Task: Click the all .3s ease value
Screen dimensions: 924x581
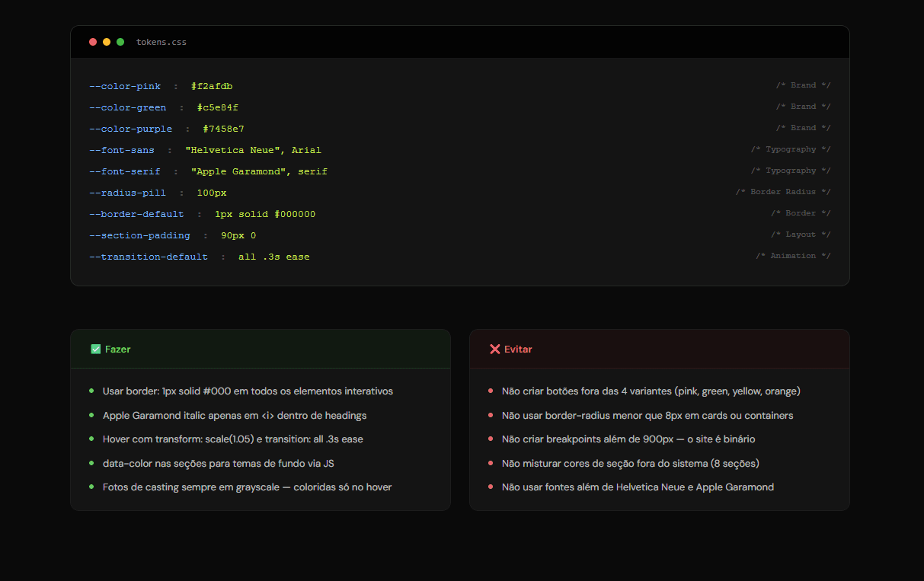Action: (274, 257)
